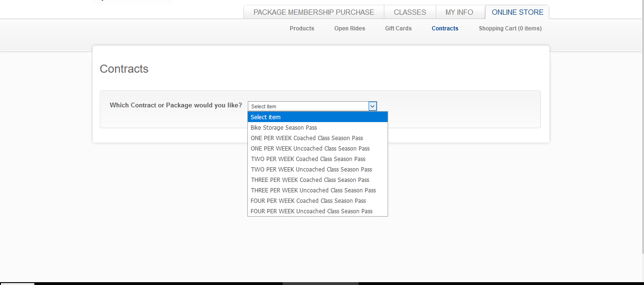The image size is (644, 285).
Task: Select ONE PER WEEK Uncoached Class Season Pass
Action: click(317, 149)
